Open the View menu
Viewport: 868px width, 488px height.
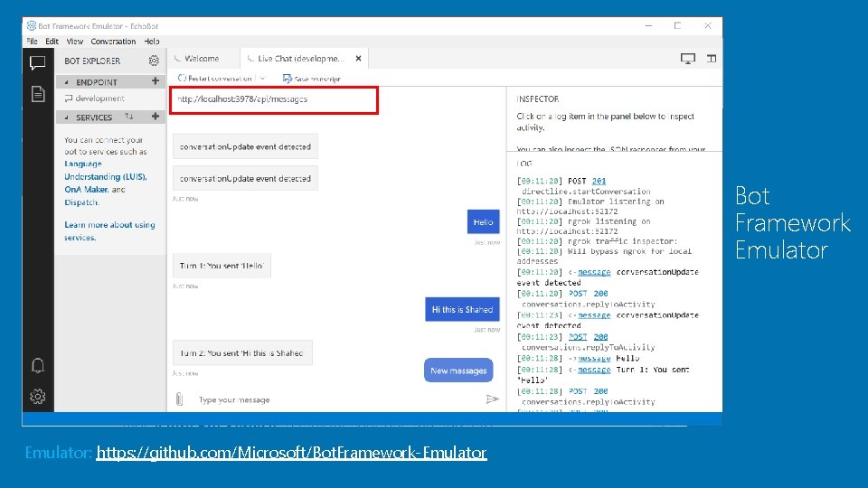click(75, 42)
